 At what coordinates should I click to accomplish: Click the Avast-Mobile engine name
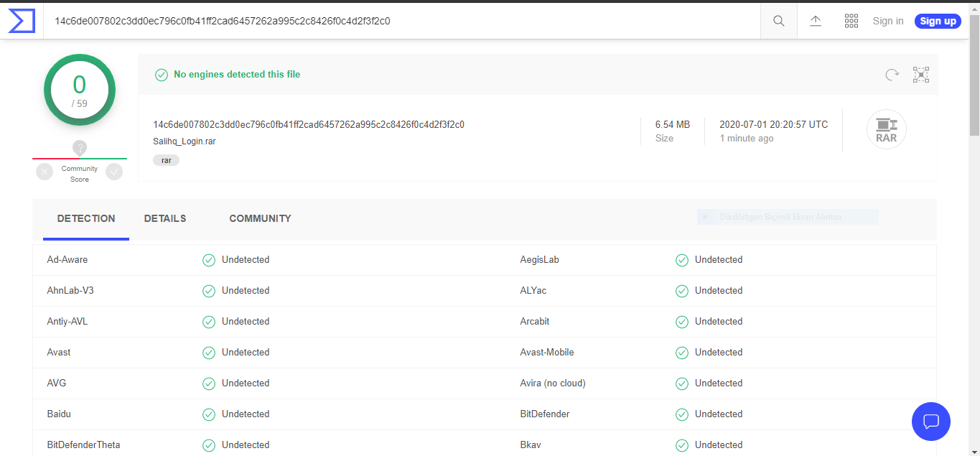tap(547, 352)
